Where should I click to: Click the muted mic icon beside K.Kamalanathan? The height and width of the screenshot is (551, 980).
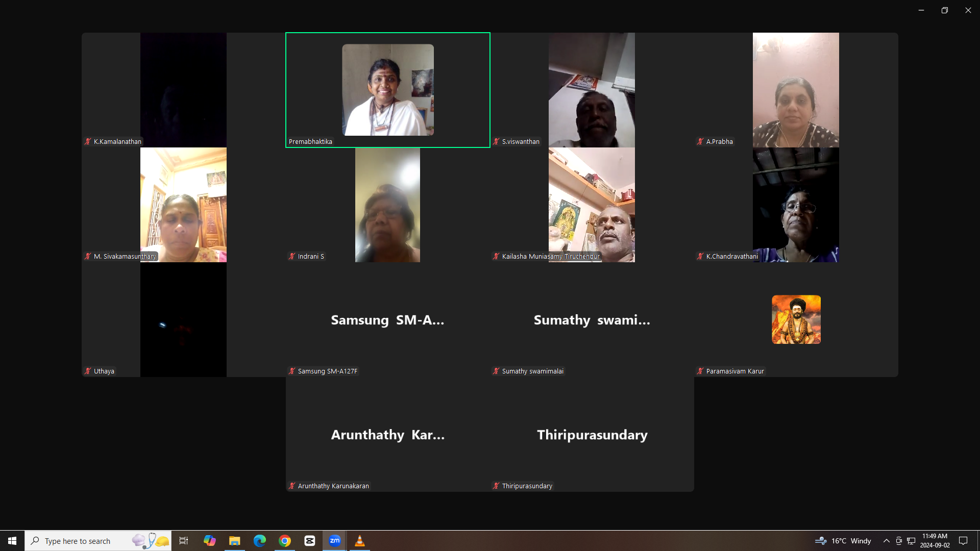point(88,142)
